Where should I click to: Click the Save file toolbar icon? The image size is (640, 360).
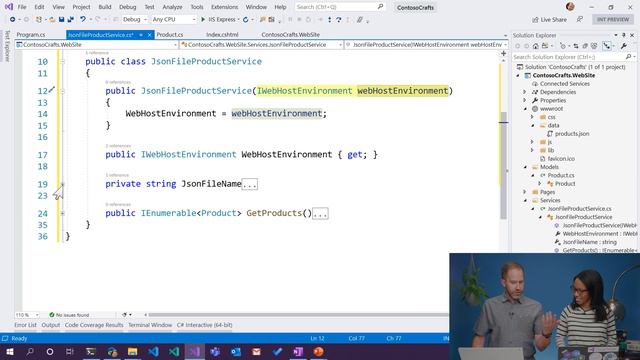[61, 19]
